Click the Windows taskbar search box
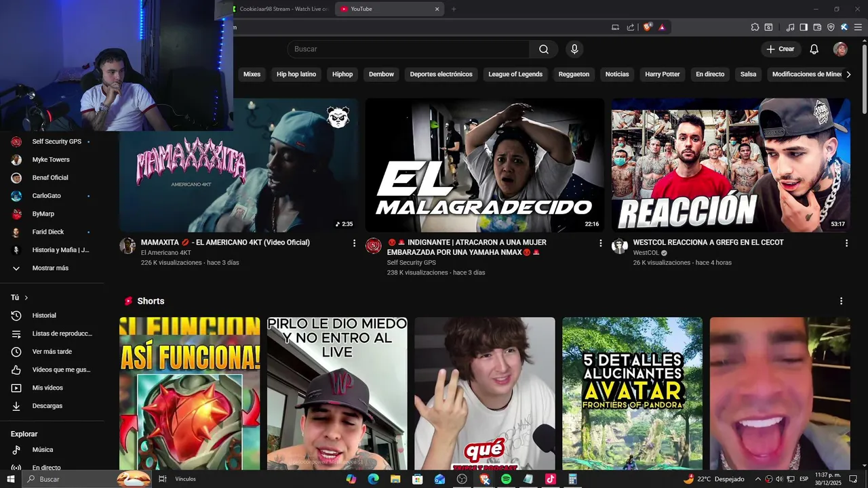868x488 pixels. pos(87,479)
